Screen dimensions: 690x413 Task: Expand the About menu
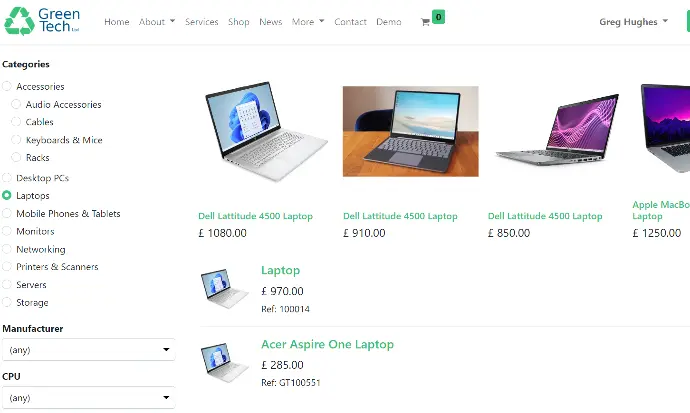tap(157, 22)
